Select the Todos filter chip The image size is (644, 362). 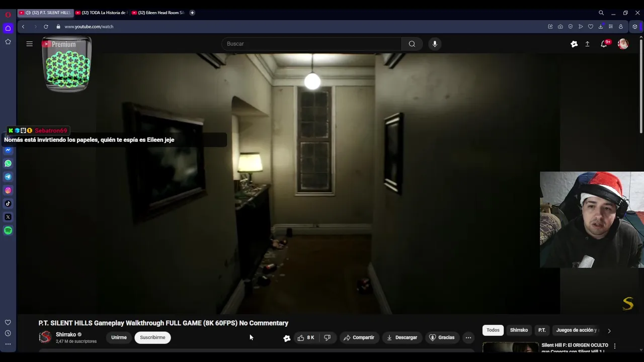(x=493, y=330)
